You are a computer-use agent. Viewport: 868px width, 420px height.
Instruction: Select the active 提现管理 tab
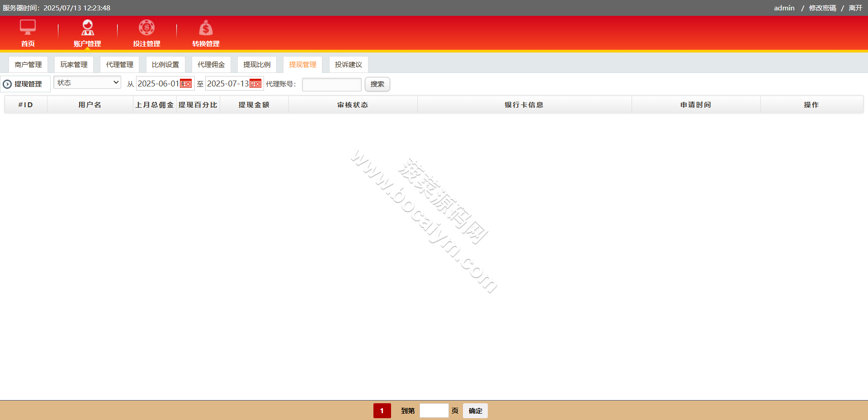coord(302,65)
